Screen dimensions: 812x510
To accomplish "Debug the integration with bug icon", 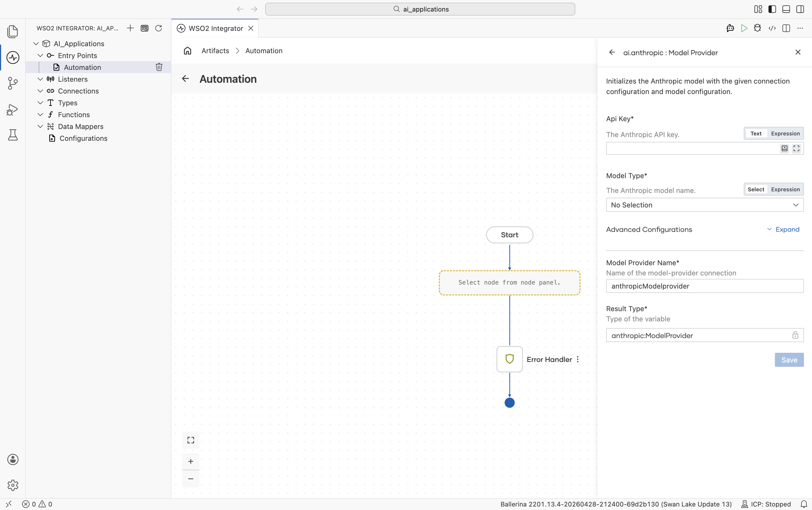I will [x=758, y=28].
